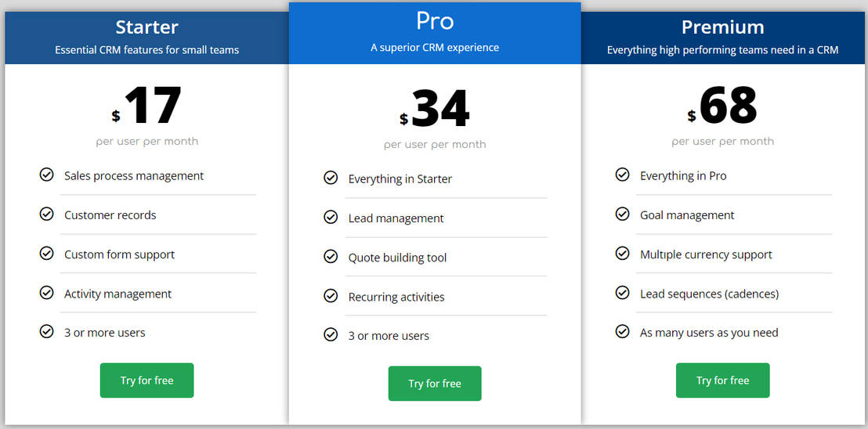
Task: Click Try for free under Pro plan
Action: click(x=435, y=383)
